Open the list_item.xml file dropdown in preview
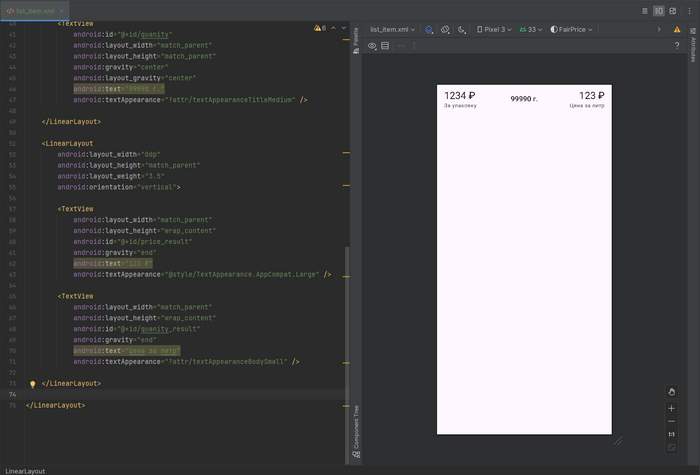 (x=392, y=30)
